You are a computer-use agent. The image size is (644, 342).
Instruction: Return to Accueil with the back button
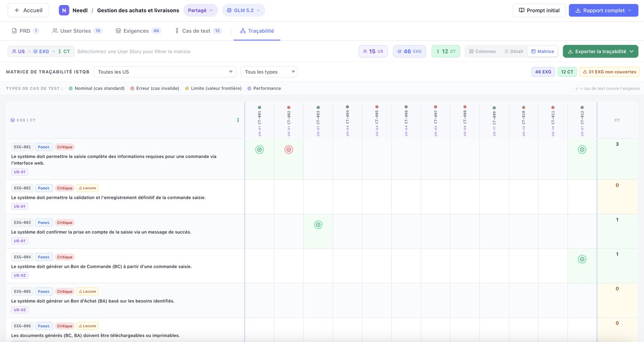pos(29,10)
